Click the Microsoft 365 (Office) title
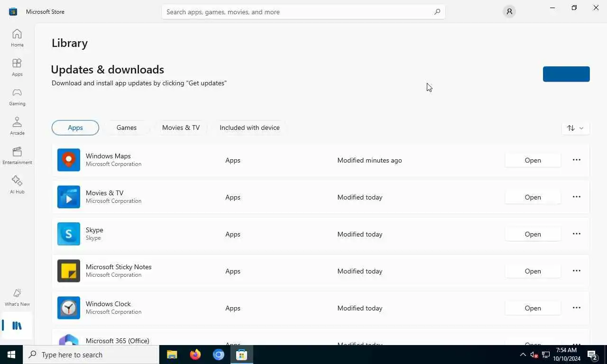 (118, 341)
